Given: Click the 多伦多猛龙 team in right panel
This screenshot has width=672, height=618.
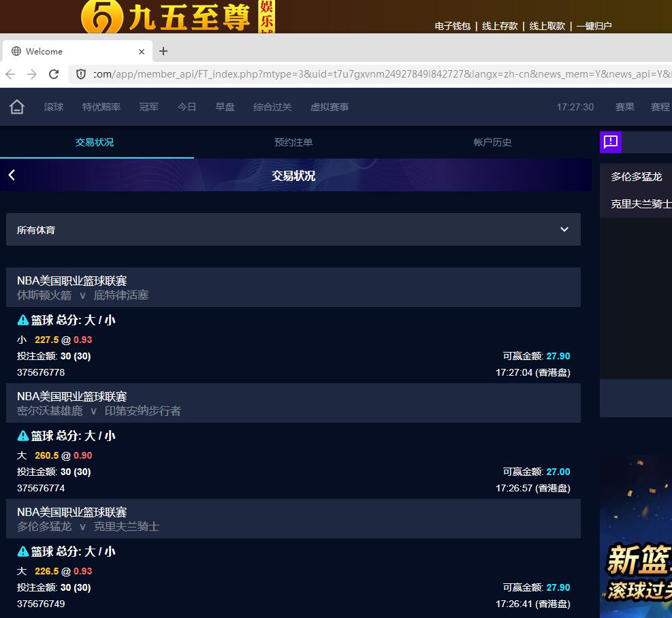Looking at the screenshot, I should tap(637, 176).
